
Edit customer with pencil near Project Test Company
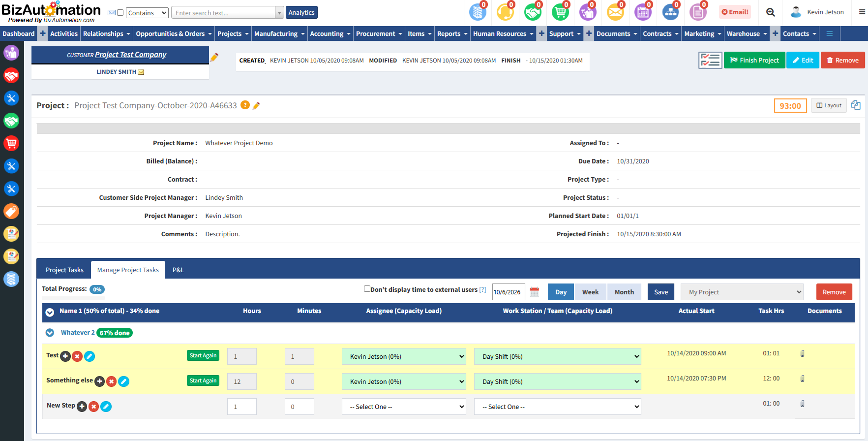point(214,57)
